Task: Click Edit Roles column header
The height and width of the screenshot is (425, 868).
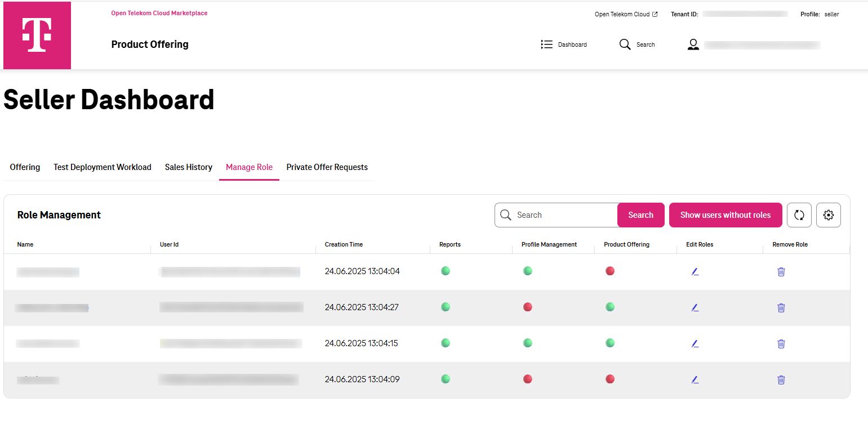Action: click(700, 244)
